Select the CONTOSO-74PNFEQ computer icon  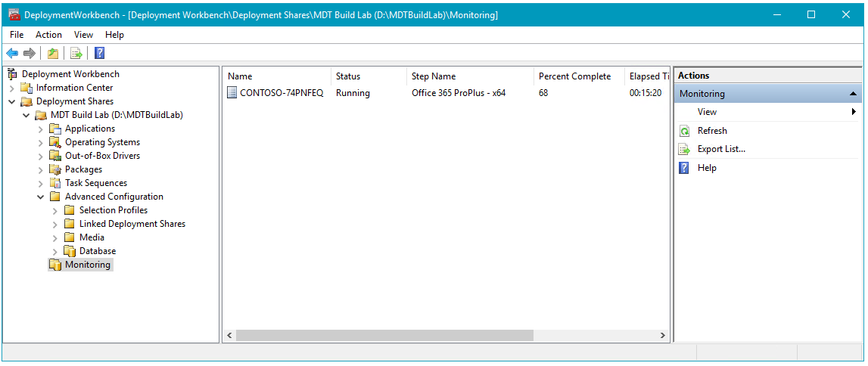tap(232, 93)
